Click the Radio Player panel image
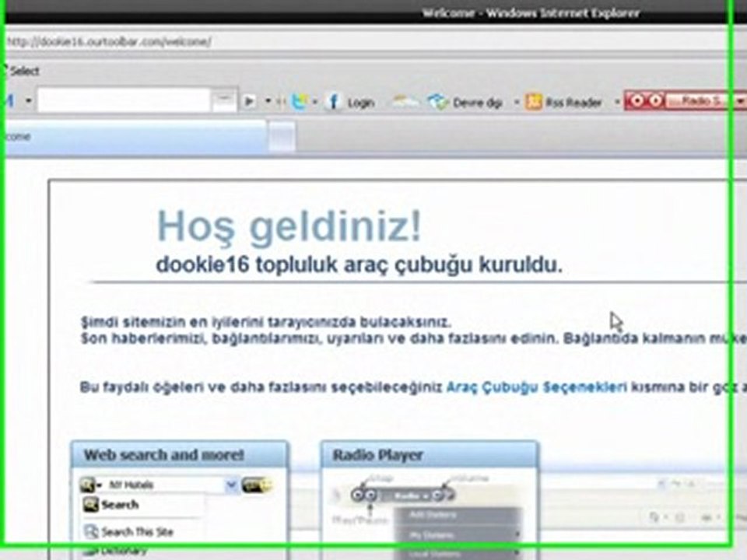This screenshot has width=747, height=560. (x=430, y=500)
